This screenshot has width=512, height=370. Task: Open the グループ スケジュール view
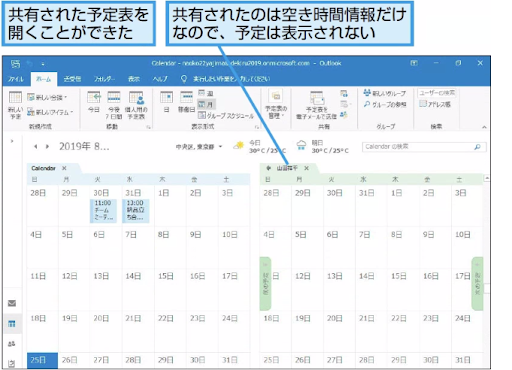click(226, 115)
